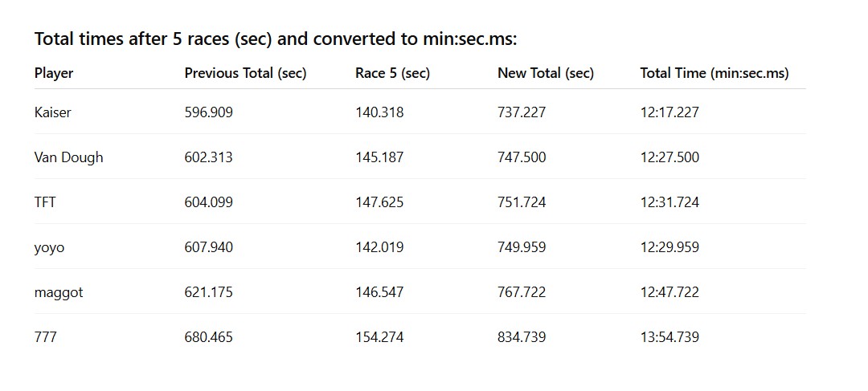Select Van Dough's new total 747.500
Viewport: 868px width, 391px height.
[522, 157]
